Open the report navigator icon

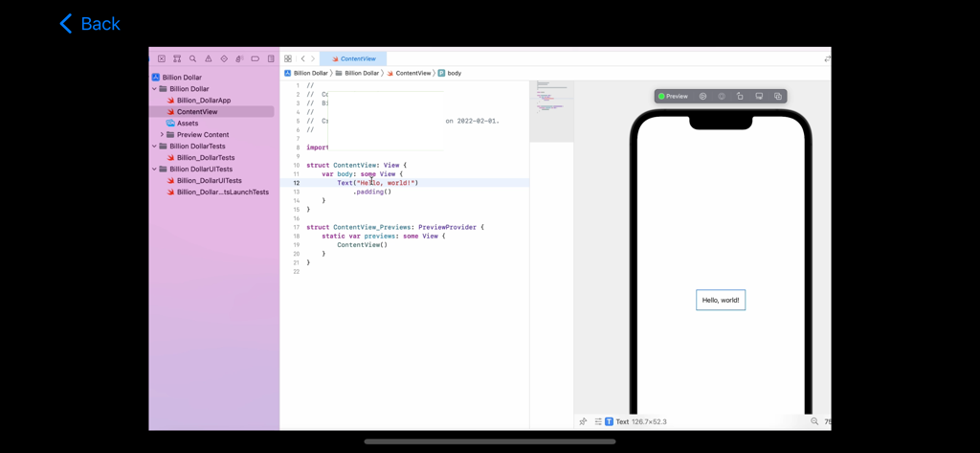coord(271,58)
